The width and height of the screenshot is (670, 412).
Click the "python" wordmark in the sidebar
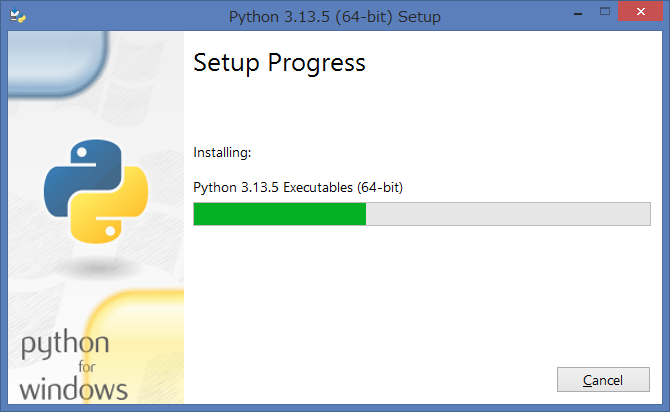(65, 347)
